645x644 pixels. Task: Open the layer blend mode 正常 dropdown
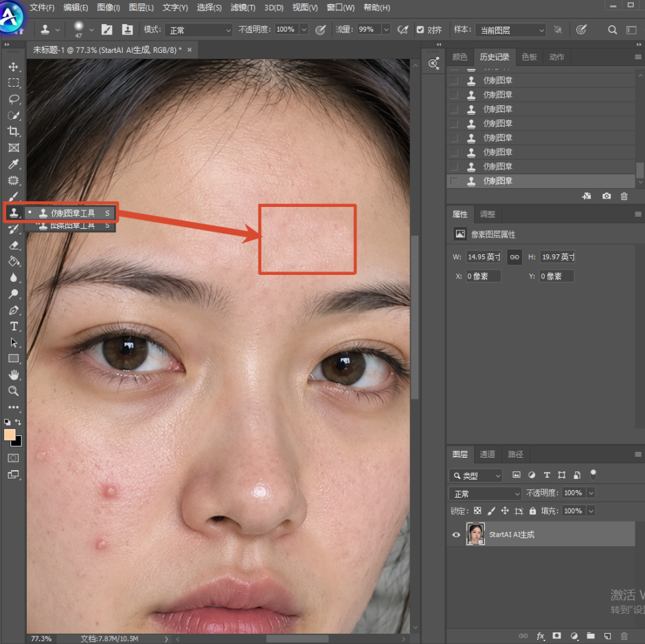tap(486, 493)
